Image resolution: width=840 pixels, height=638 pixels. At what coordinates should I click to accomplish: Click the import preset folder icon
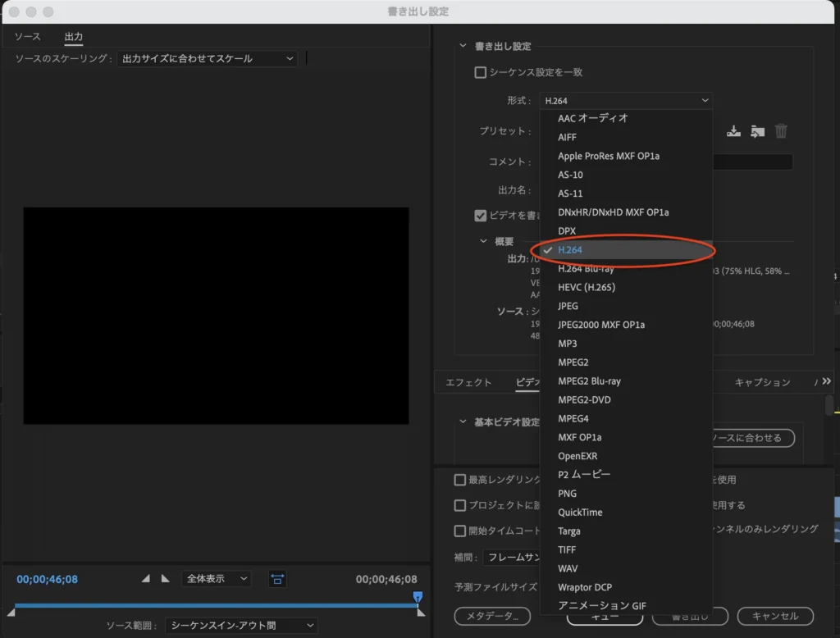(757, 131)
